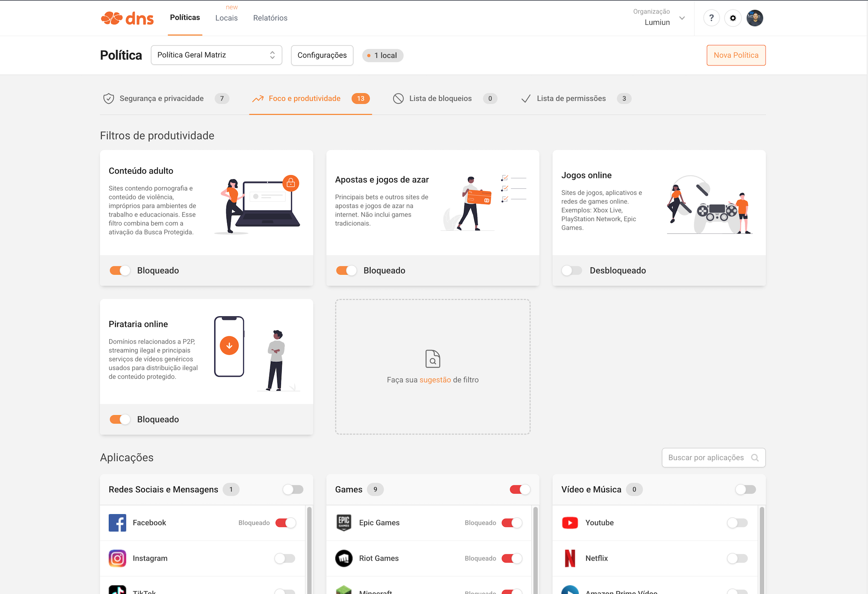This screenshot has height=594, width=868.
Task: Click the DNS logo icon
Action: (x=110, y=18)
